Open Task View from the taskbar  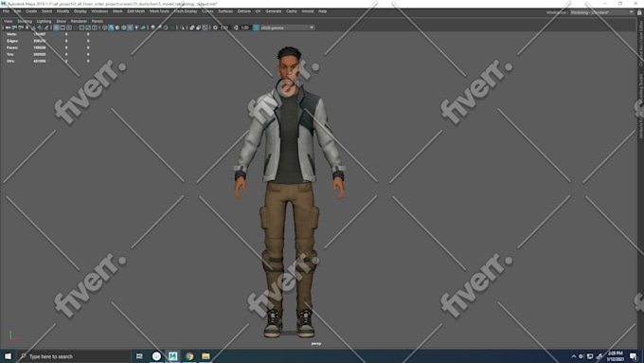[x=139, y=356]
